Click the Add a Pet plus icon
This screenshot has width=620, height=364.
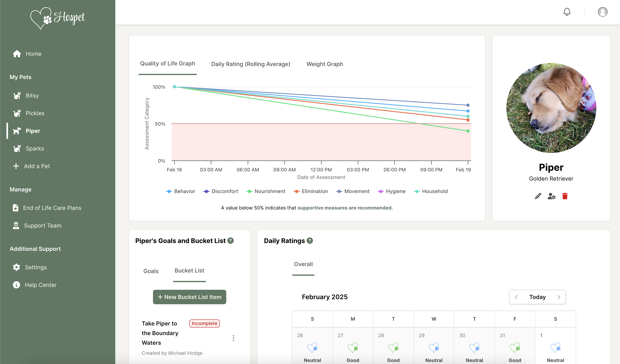(x=16, y=166)
